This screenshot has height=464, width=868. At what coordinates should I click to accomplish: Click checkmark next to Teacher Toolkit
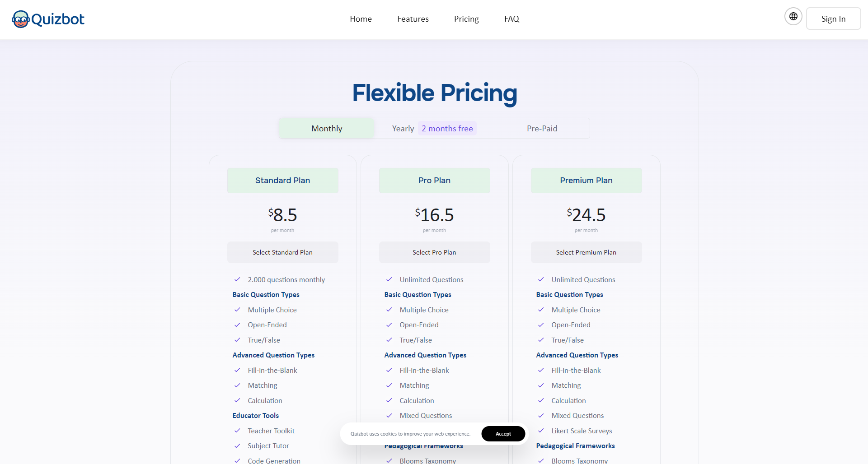point(237,431)
